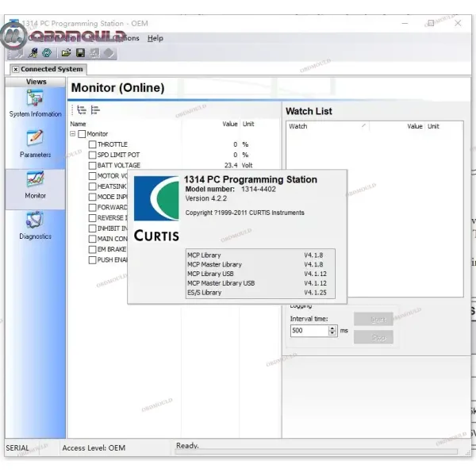Screen dimensions: 476x476
Task: Open the Diagnostics view
Action: [35, 224]
